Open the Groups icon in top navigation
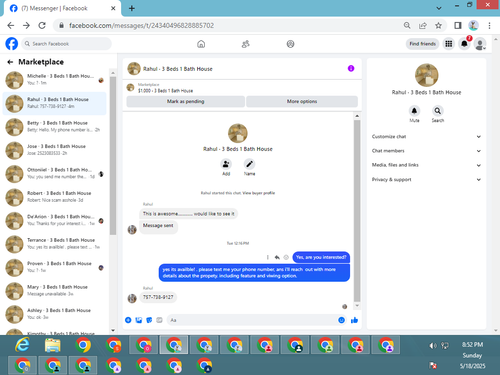 coord(290,44)
